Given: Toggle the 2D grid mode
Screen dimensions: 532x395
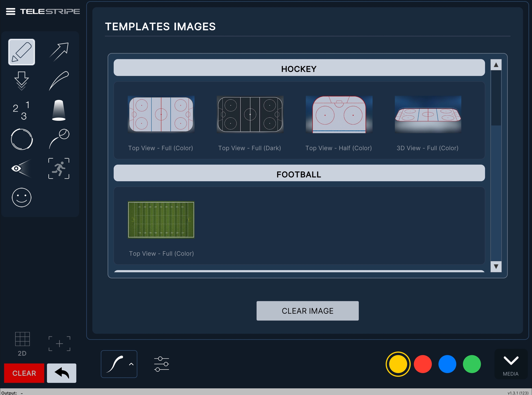Looking at the screenshot, I should click(x=22, y=344).
